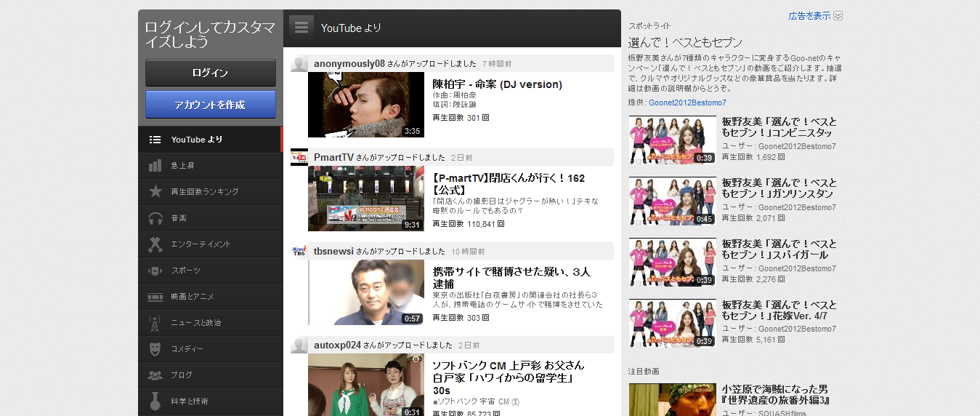The width and height of the screenshot is (980, 416).
Task: Play the 陳柏宇 video thumbnail (3:35)
Action: tap(366, 105)
